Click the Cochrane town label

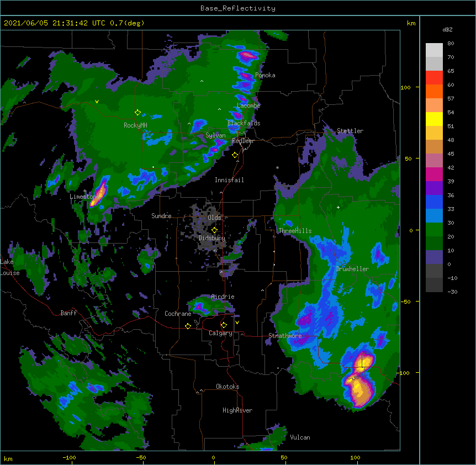[178, 314]
